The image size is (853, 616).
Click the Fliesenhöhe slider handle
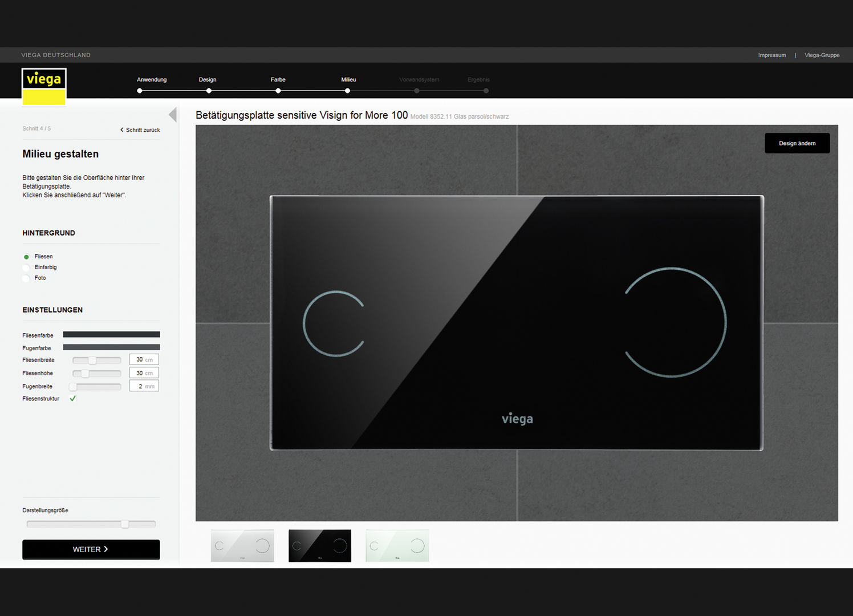tap(85, 374)
